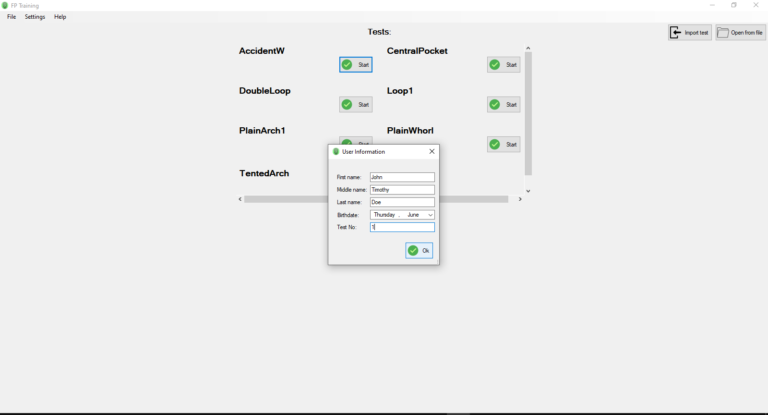Start the CentralPocket test
This screenshot has width=768, height=415.
pyautogui.click(x=504, y=65)
